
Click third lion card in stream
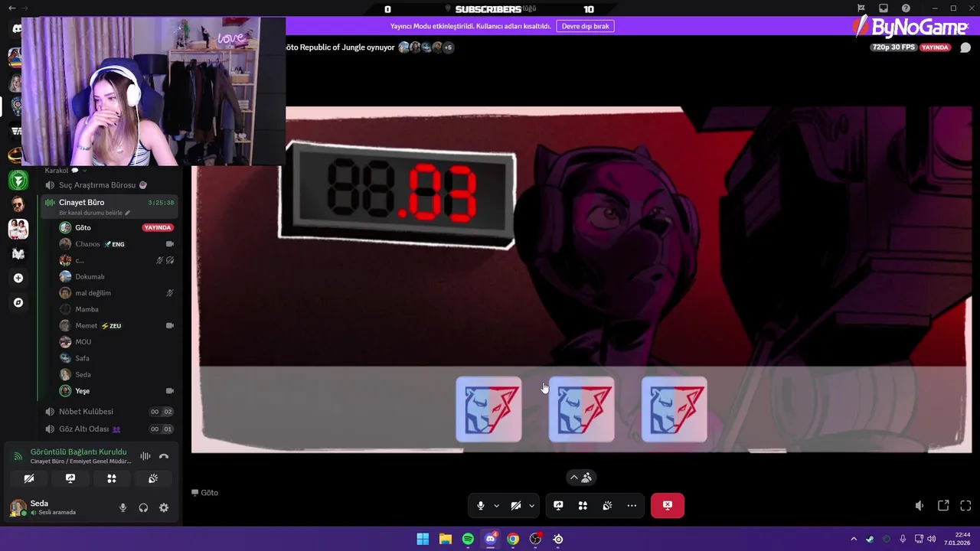674,409
